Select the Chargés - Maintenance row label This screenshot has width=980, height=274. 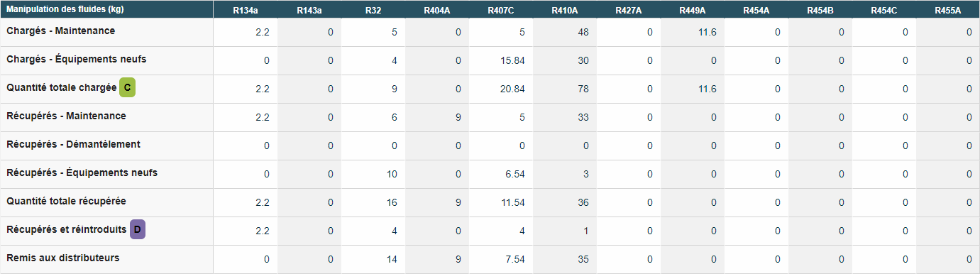(60, 31)
